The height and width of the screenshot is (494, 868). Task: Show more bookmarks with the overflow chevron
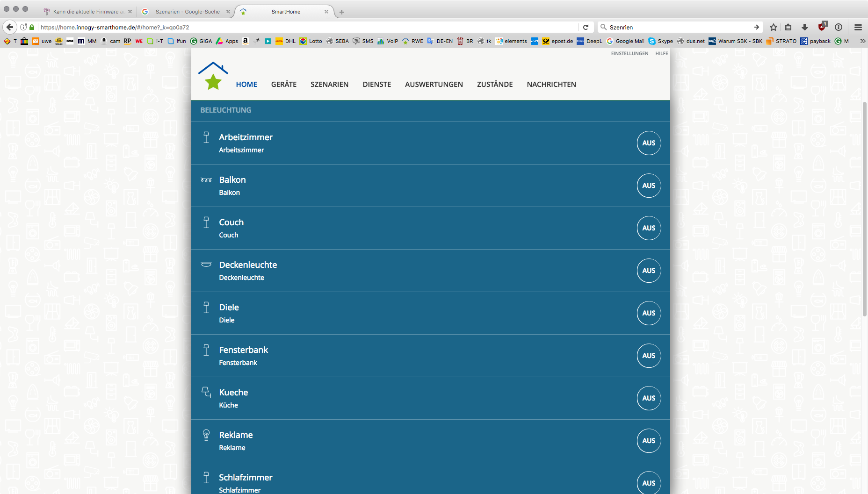click(x=862, y=41)
